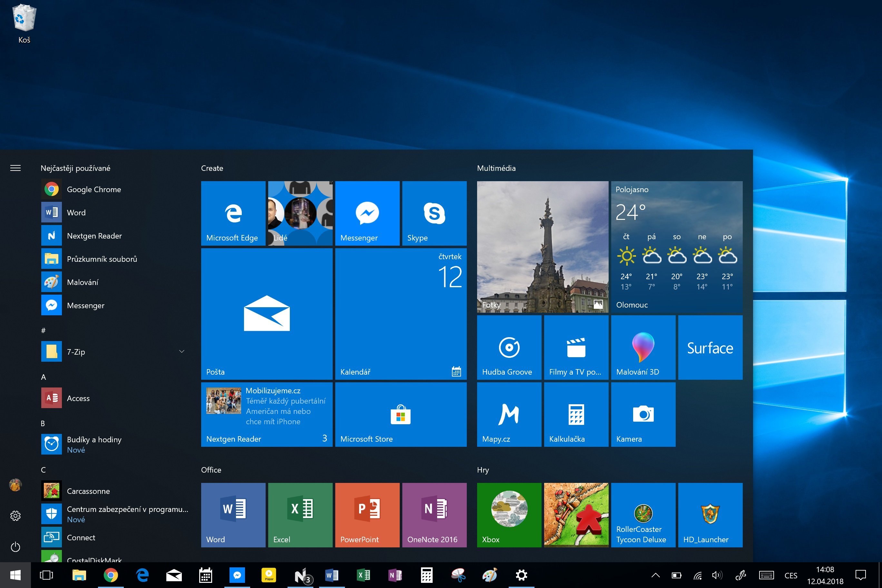Open the Action Center notifications icon

861,575
